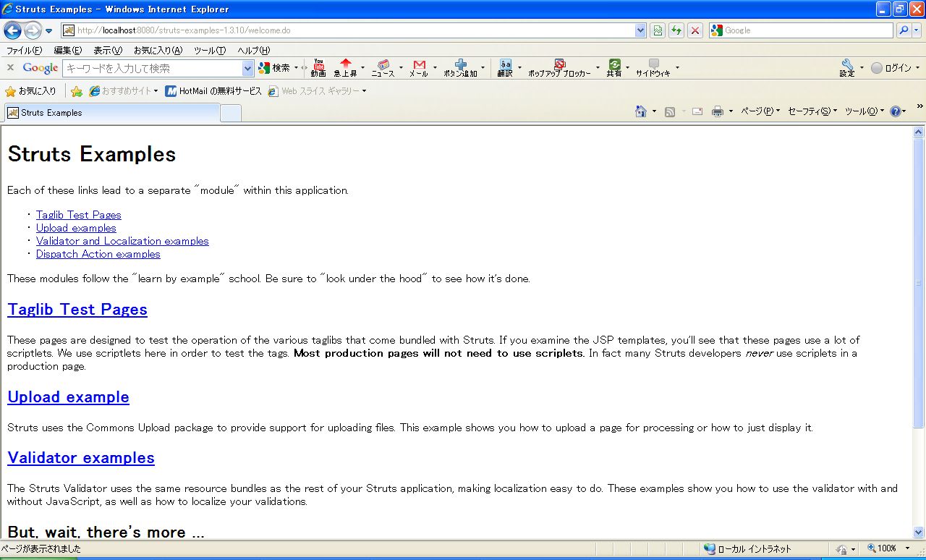
Task: Follow the Dispatch Action examples link
Action: pos(98,254)
